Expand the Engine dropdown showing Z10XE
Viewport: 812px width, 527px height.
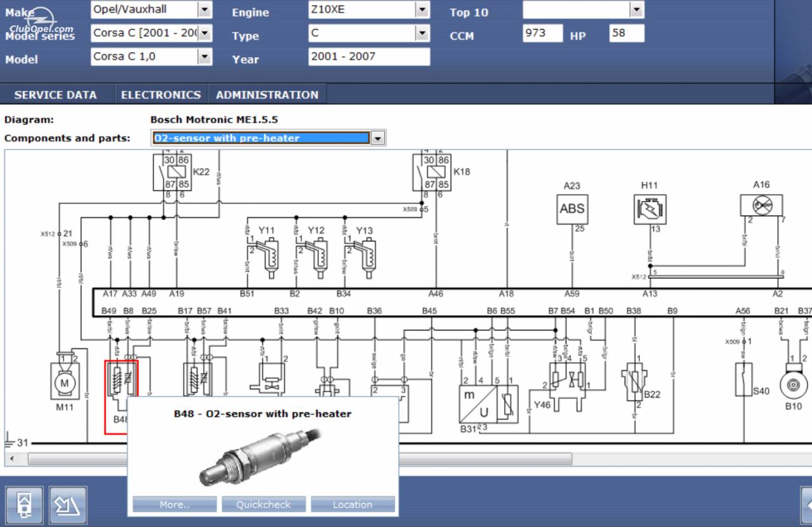[422, 10]
